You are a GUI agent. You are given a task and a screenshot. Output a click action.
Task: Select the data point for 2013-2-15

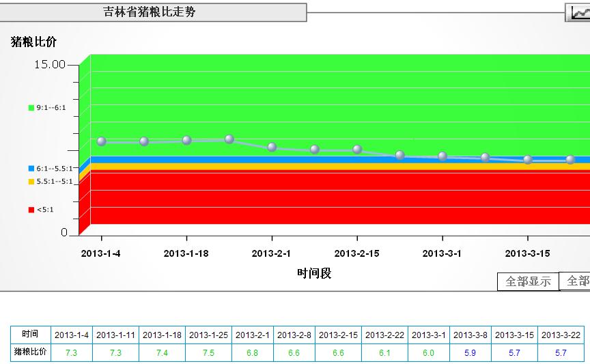coord(357,150)
